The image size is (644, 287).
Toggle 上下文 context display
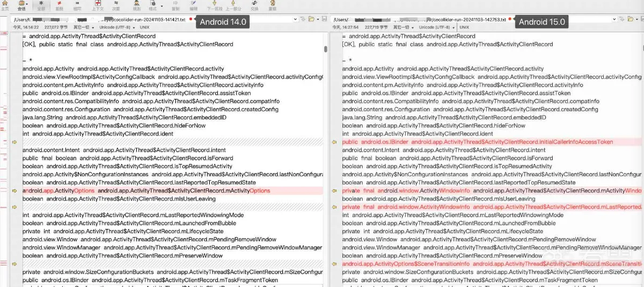(x=98, y=5)
